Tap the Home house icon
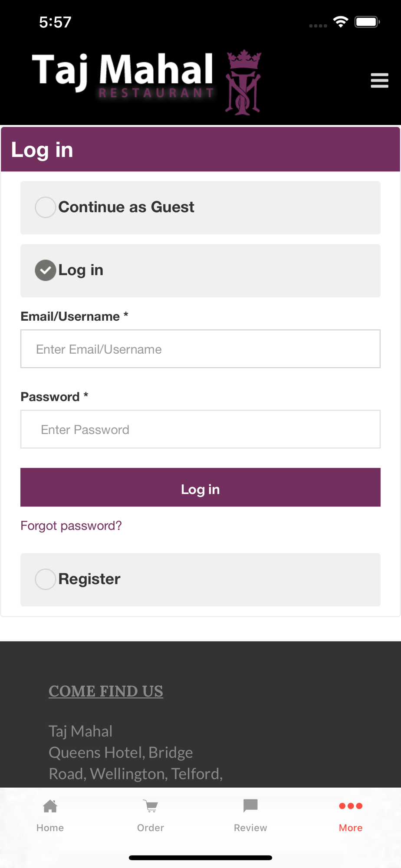Image resolution: width=401 pixels, height=868 pixels. (x=50, y=806)
